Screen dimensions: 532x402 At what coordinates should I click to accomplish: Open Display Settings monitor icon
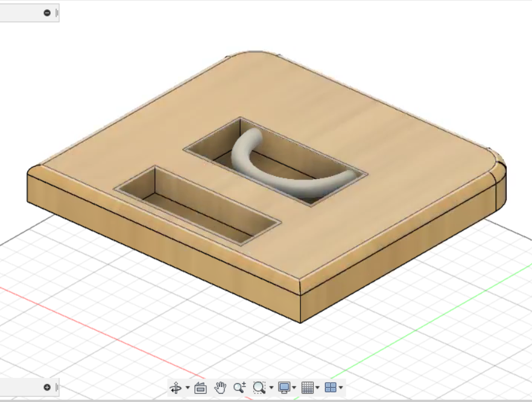(x=283, y=388)
